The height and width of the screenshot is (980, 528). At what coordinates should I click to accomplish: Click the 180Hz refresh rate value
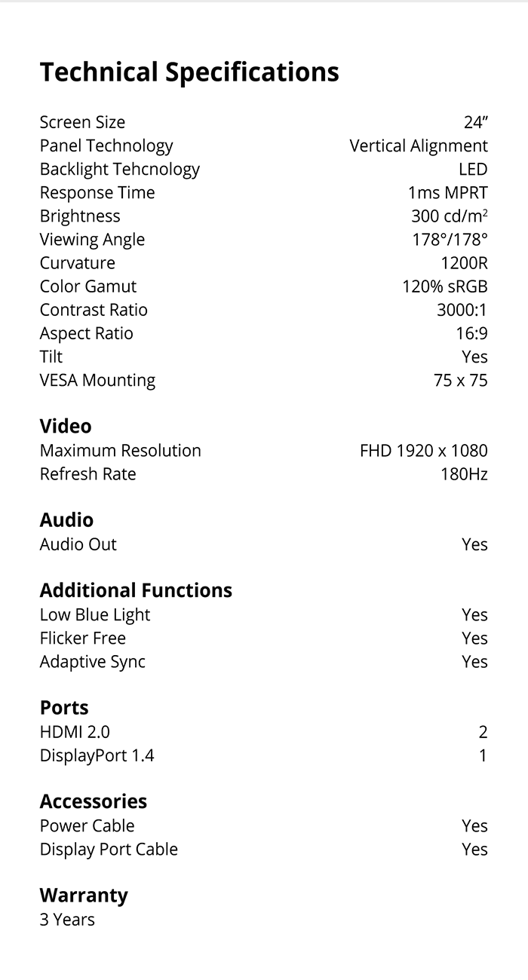click(x=464, y=474)
